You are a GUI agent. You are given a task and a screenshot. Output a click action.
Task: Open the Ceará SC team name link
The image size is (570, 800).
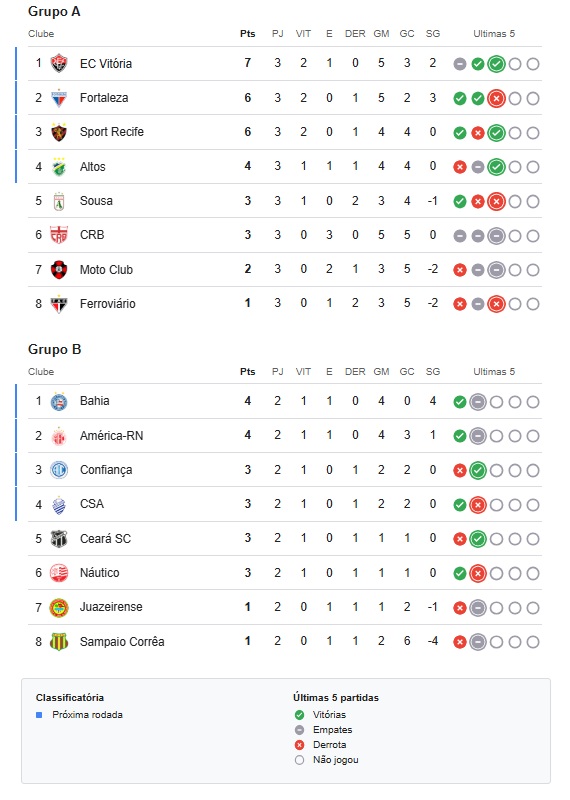pos(105,539)
